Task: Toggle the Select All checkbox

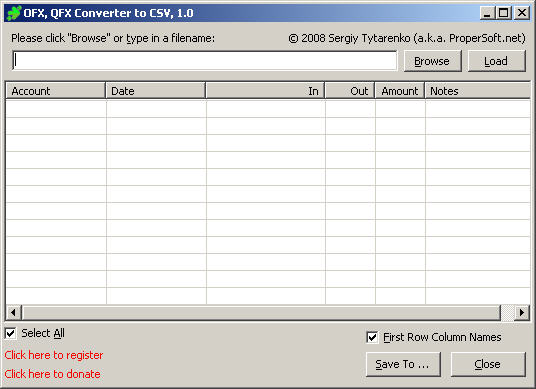Action: point(11,333)
